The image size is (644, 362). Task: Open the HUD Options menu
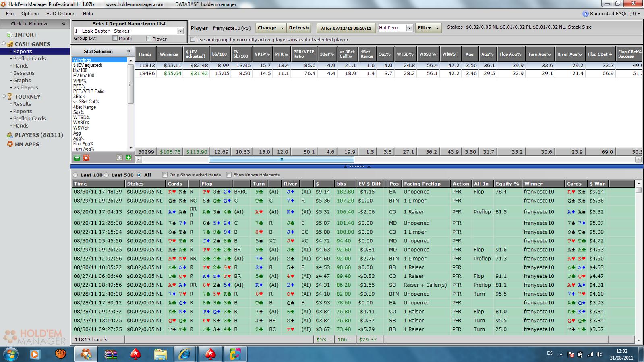[60, 14]
